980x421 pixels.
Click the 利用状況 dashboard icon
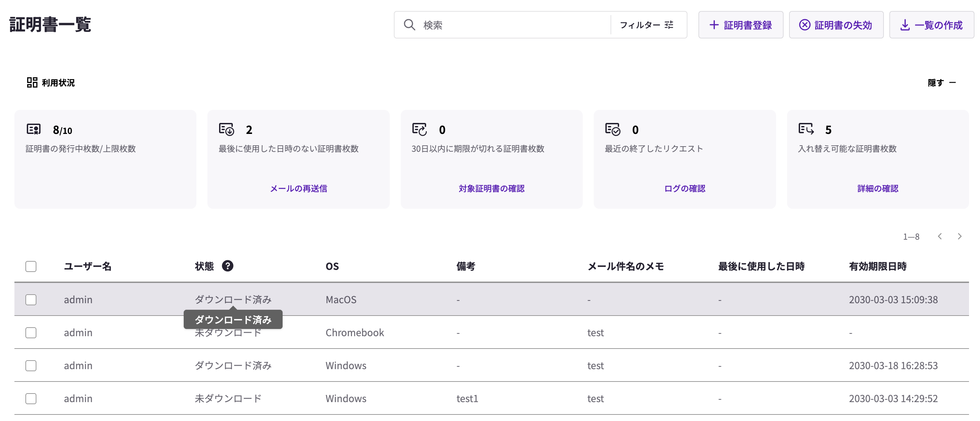pyautogui.click(x=32, y=82)
